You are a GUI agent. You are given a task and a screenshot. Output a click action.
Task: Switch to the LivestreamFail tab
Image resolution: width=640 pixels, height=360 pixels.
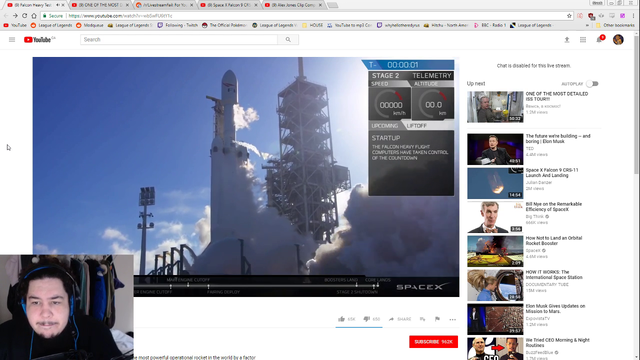point(165,5)
